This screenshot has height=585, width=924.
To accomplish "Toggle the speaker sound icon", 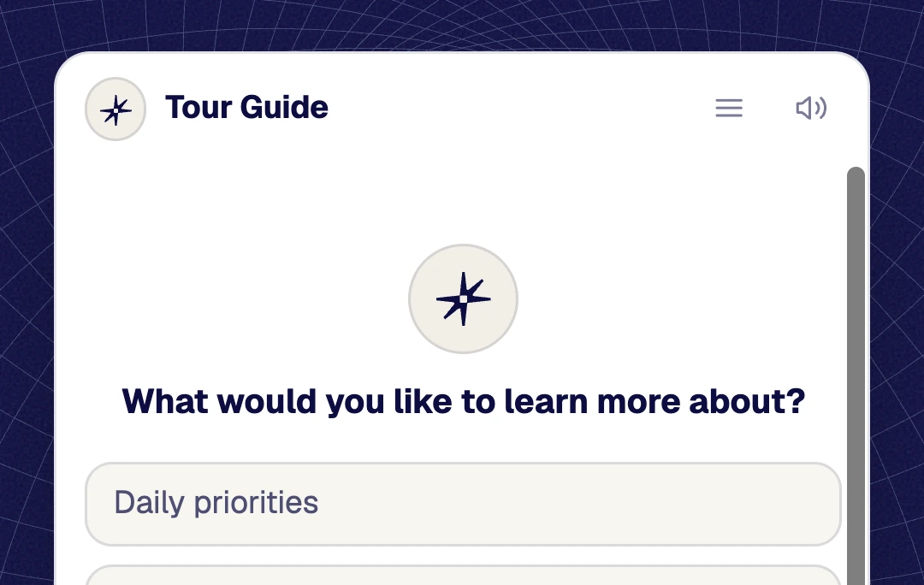I will click(x=811, y=108).
